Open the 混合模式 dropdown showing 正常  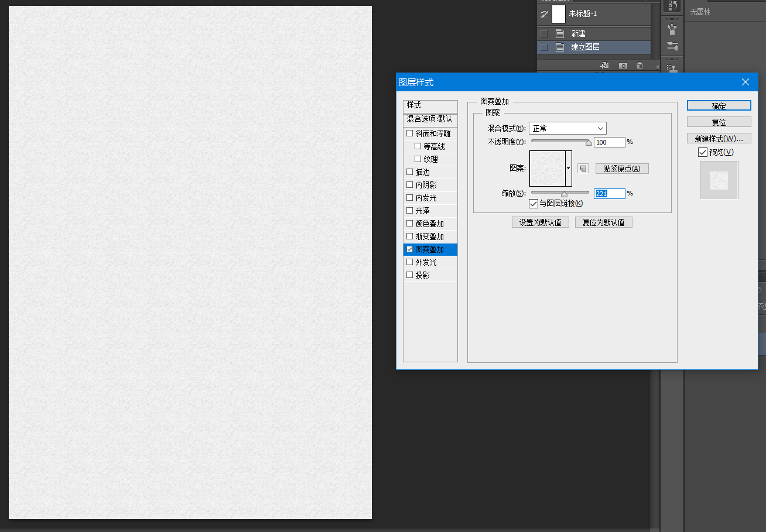click(567, 128)
